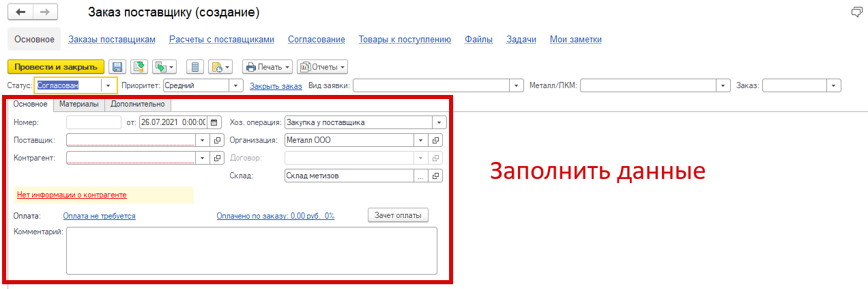Post the document with the green-arrow icon

(139, 67)
